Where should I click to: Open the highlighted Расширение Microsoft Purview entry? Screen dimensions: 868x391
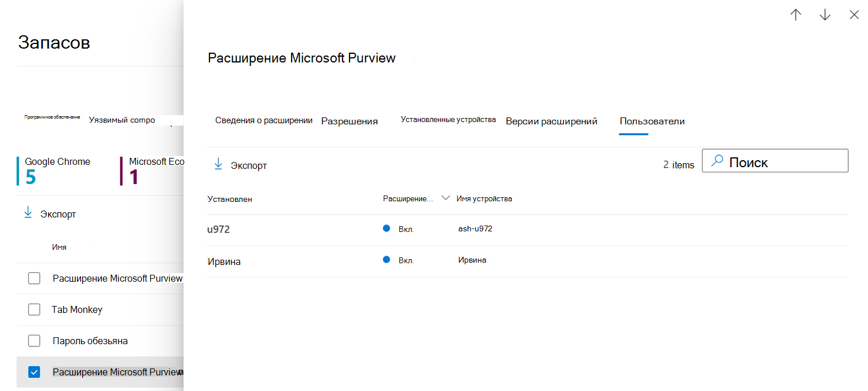point(117,372)
